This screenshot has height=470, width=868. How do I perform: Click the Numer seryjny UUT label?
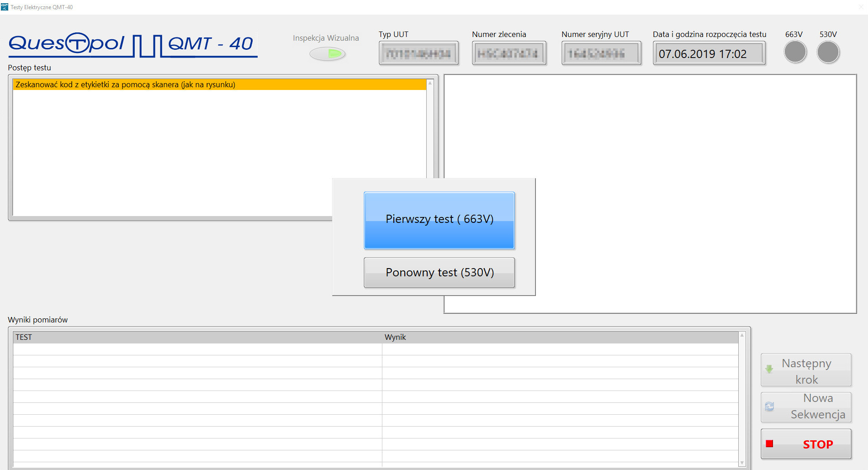click(595, 34)
